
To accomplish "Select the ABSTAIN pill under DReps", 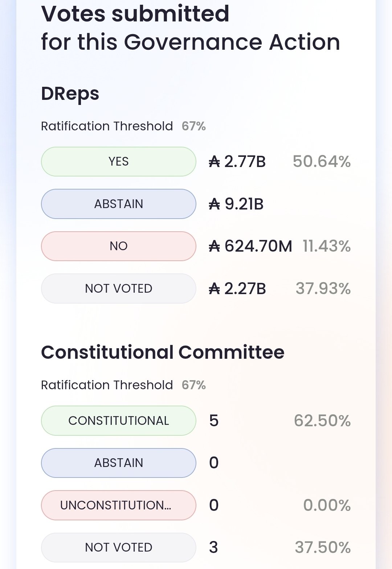I will [119, 204].
